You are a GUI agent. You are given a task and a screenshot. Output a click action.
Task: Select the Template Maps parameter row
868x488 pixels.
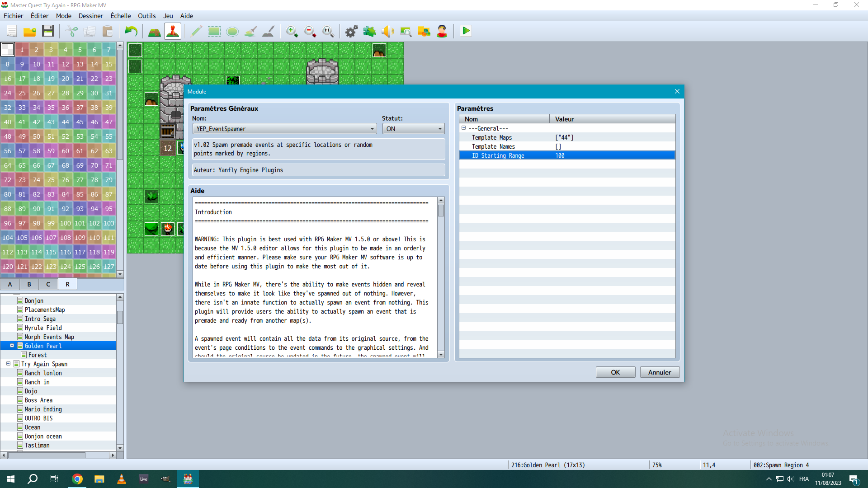(x=567, y=137)
